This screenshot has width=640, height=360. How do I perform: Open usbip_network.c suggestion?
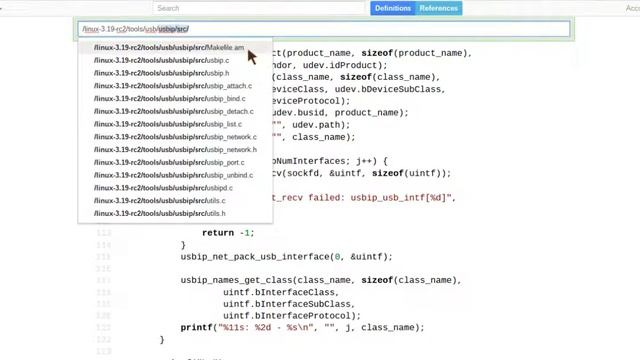[175, 137]
